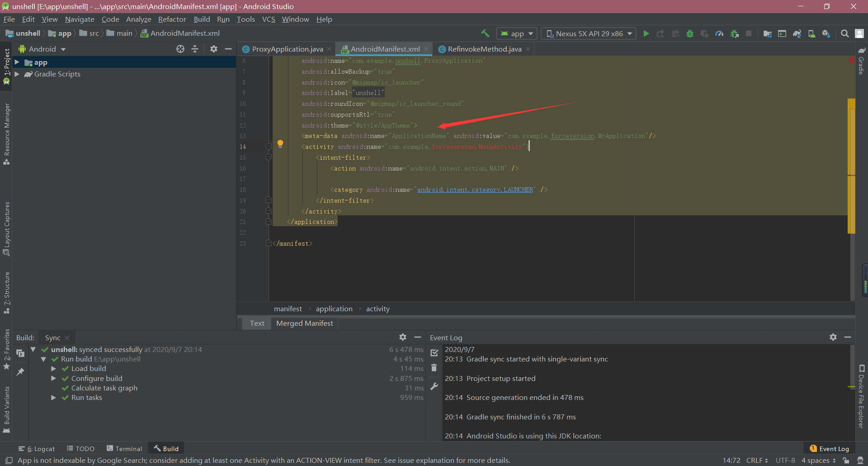Toggle the Device File Explorer tool window
The width and height of the screenshot is (868, 466).
pos(861,396)
